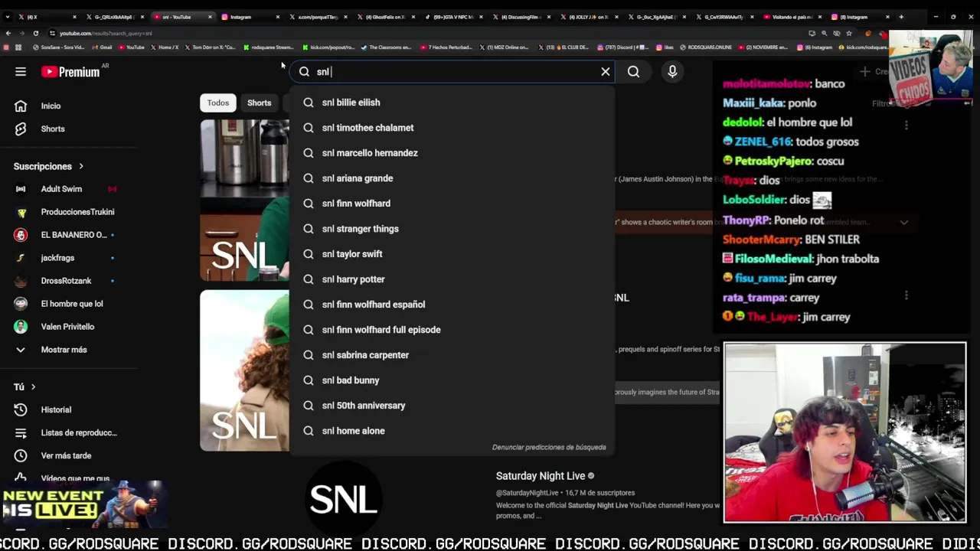980x551 pixels.
Task: Open Valen Privitello channel
Action: [69, 327]
